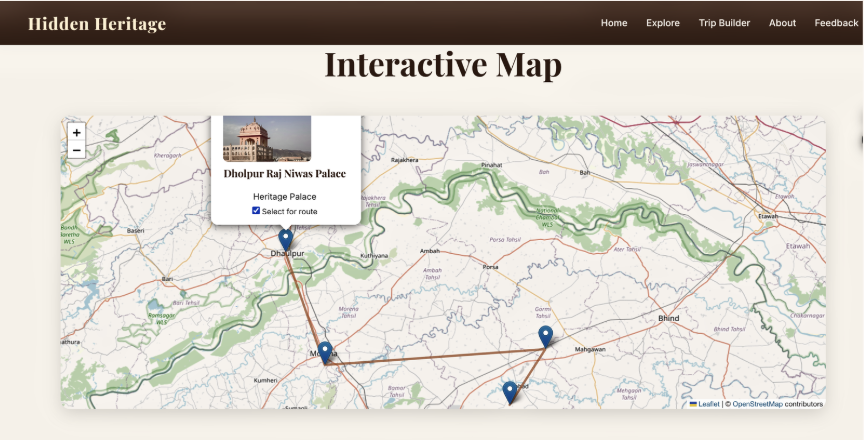Click the Etawah city label on map
This screenshot has width=864, height=440.
point(768,216)
